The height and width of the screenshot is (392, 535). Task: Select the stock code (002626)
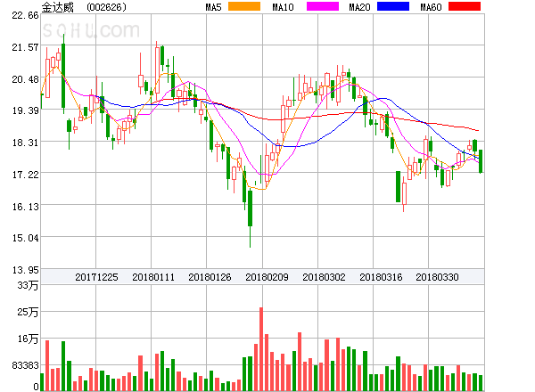[106, 7]
